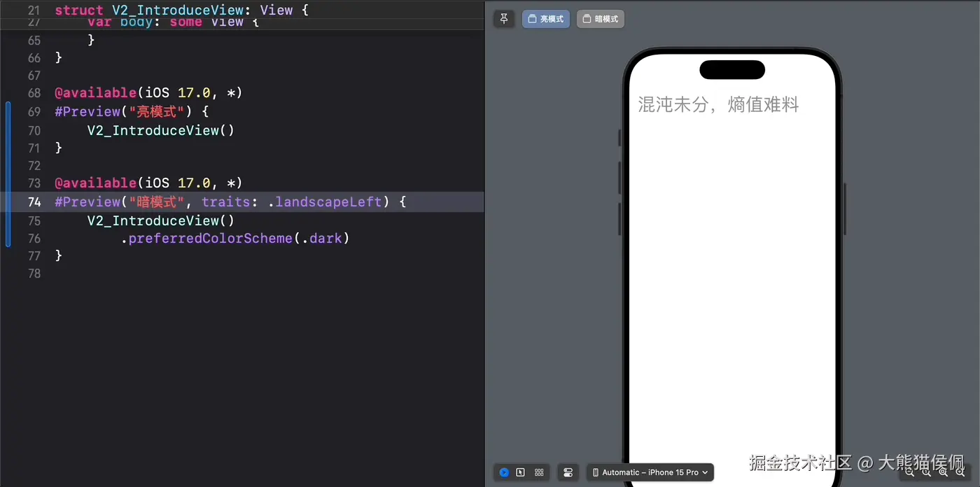This screenshot has width=980, height=487.
Task: Select the preview text 混沌未分，熵值难料
Action: (717, 104)
